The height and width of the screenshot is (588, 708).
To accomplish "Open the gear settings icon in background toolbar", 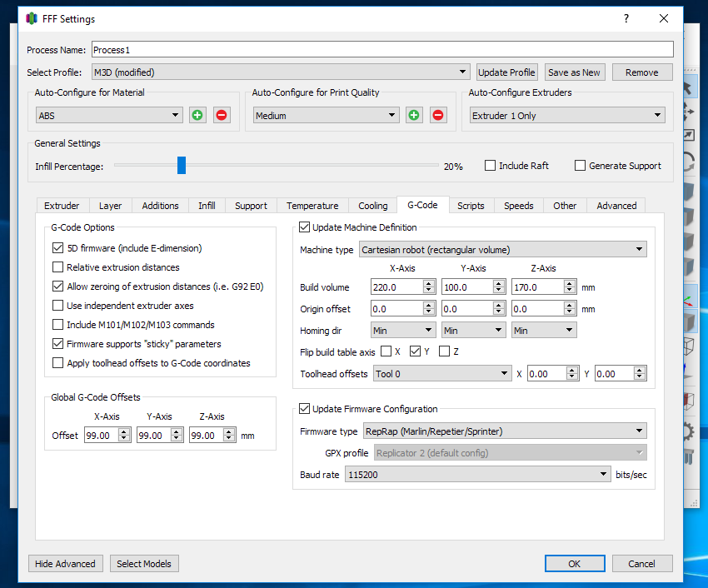I will coord(688,431).
